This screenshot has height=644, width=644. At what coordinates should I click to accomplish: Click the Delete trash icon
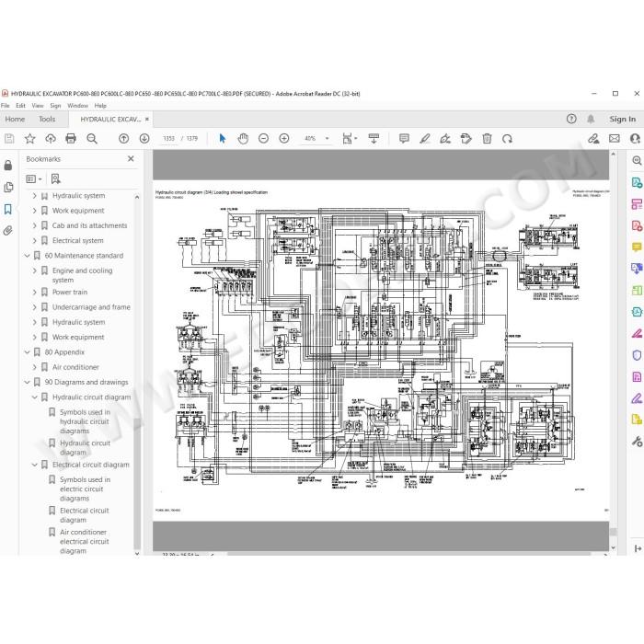(487, 139)
